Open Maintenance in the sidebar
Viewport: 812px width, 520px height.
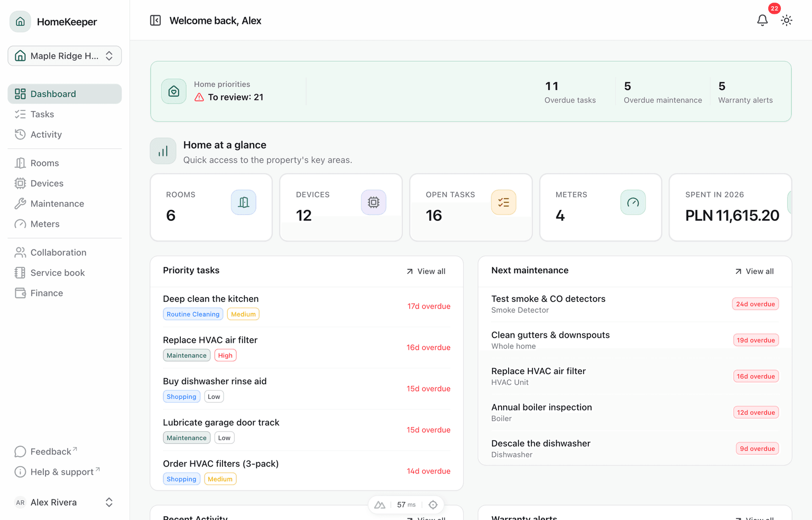(x=64, y=204)
